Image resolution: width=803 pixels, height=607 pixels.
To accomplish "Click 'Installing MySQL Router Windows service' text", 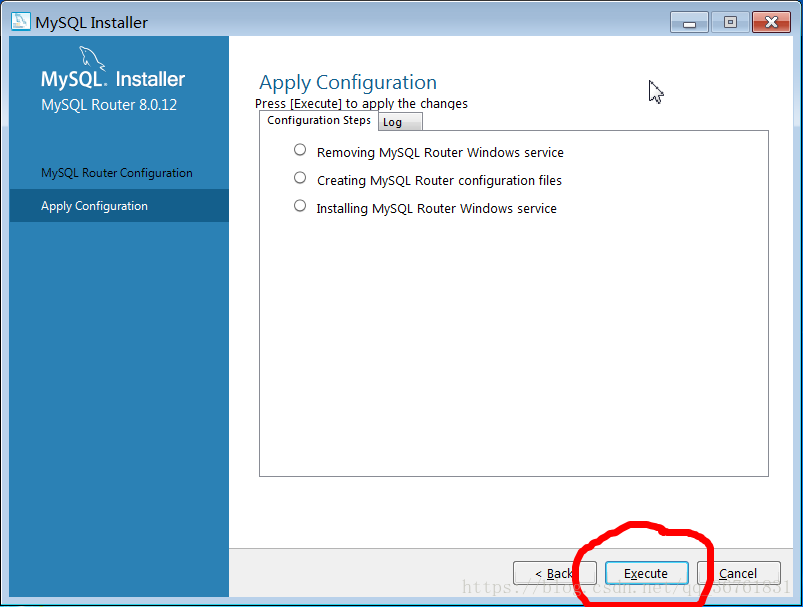I will pyautogui.click(x=436, y=209).
